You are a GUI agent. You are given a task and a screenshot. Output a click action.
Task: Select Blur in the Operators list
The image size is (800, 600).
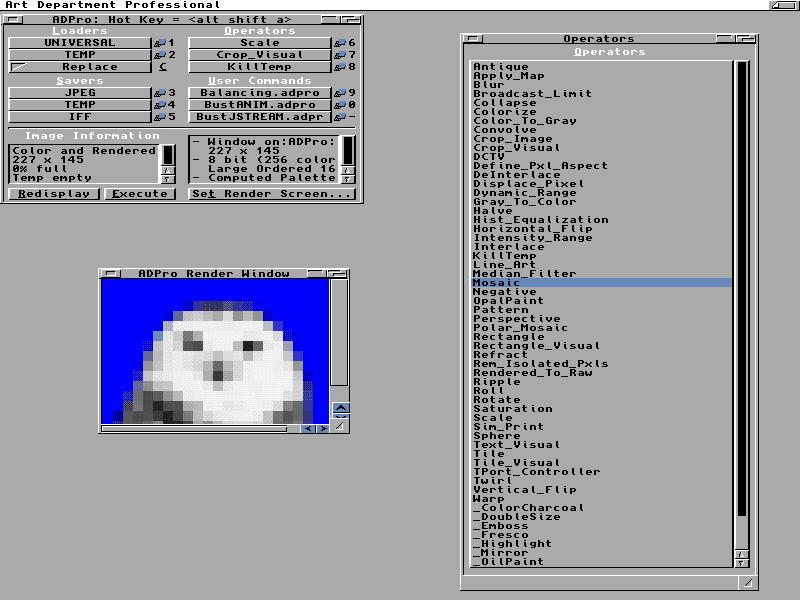tap(601, 85)
